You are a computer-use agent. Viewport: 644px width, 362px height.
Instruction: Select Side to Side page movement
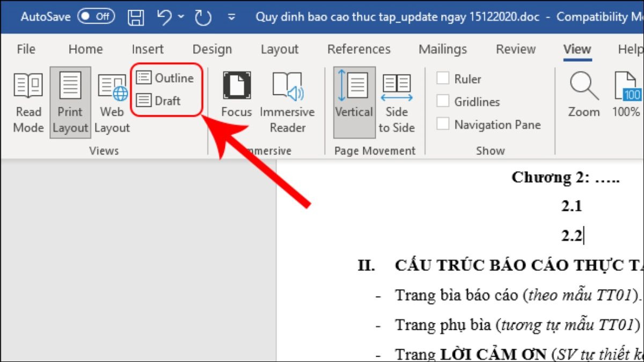coord(397,103)
